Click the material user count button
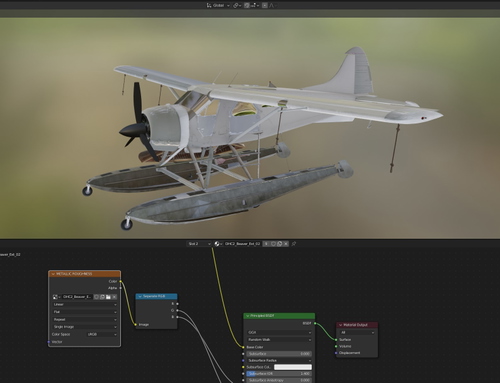500x383 pixels. 266,244
